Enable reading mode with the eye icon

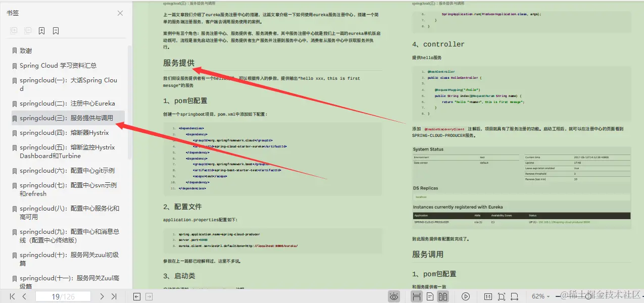(x=393, y=296)
